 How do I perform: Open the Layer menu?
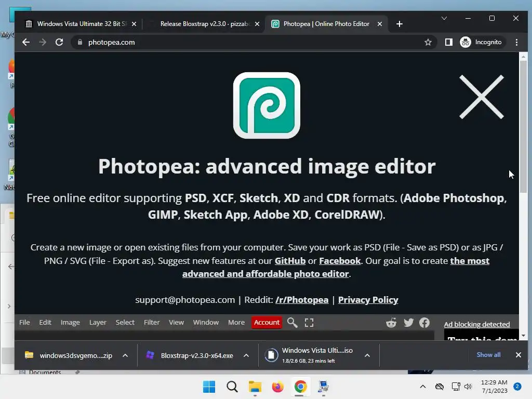98,322
